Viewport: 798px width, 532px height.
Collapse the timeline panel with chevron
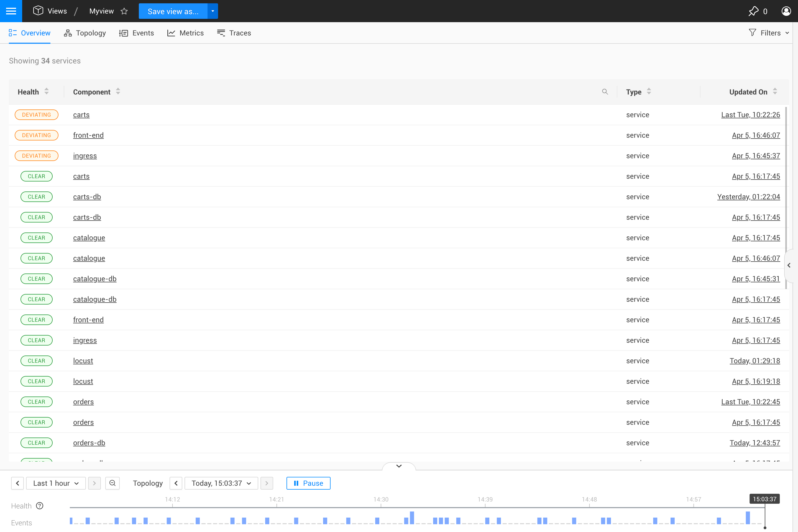(x=399, y=466)
